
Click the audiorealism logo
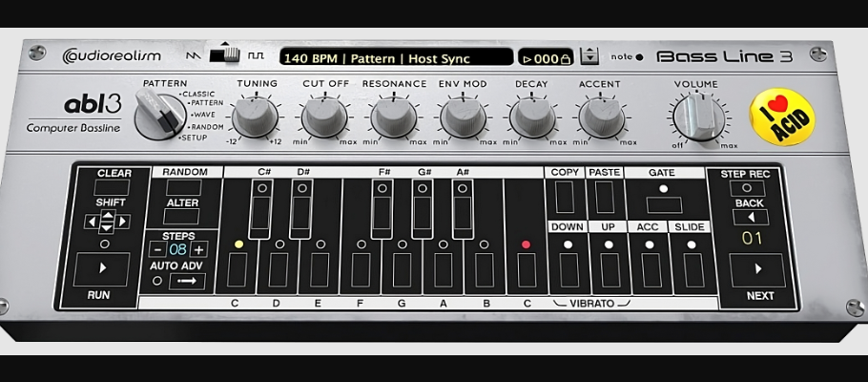(x=112, y=55)
